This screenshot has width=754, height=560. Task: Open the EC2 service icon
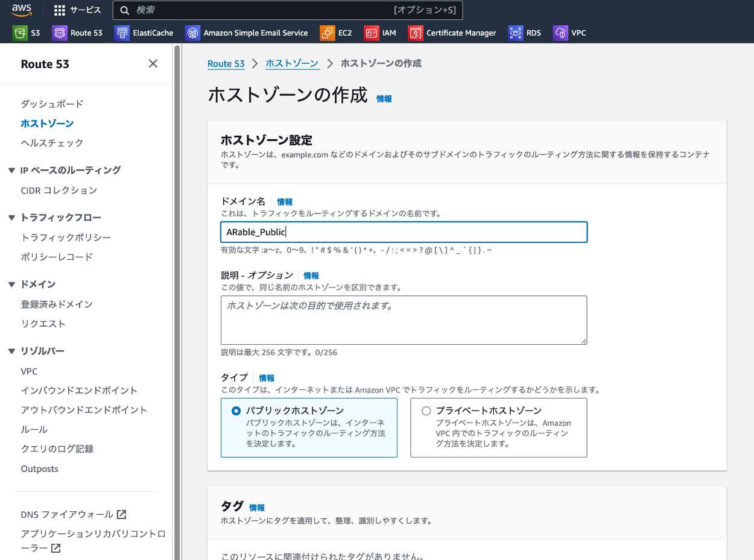coord(327,33)
